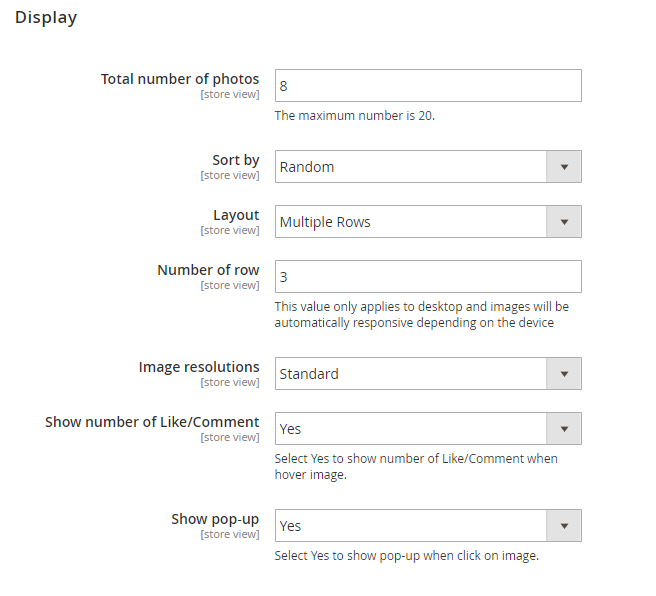Click the Show number of Like/Comment label

152,422
